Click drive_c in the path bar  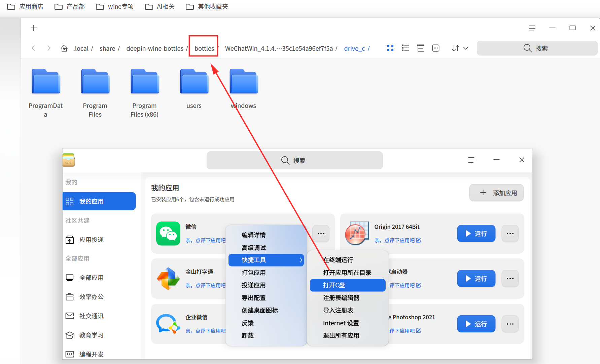click(x=354, y=48)
